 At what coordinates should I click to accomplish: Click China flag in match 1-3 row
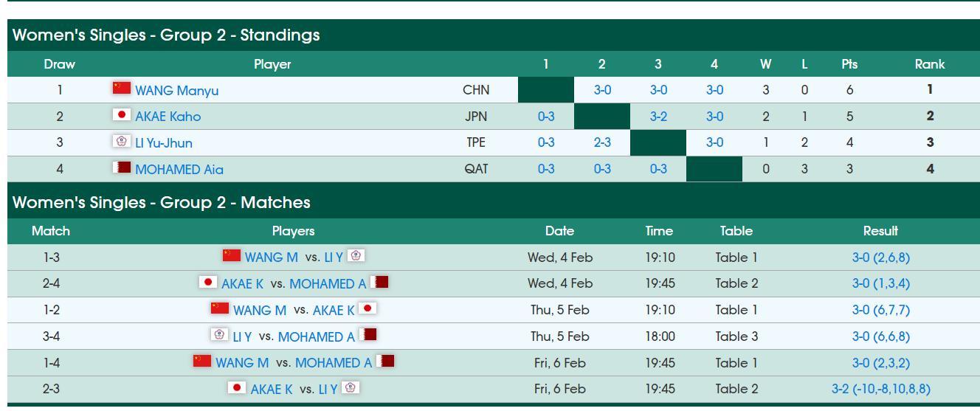[x=232, y=255]
